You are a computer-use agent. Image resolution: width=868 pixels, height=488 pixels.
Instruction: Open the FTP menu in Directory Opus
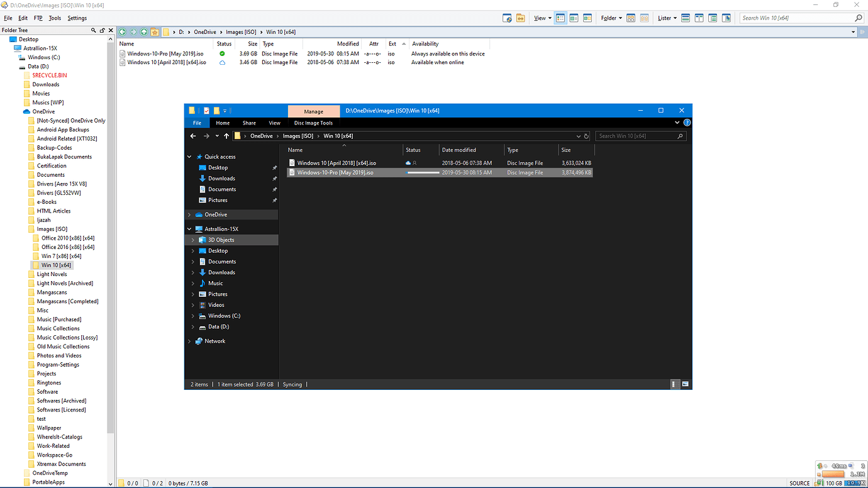(x=38, y=18)
